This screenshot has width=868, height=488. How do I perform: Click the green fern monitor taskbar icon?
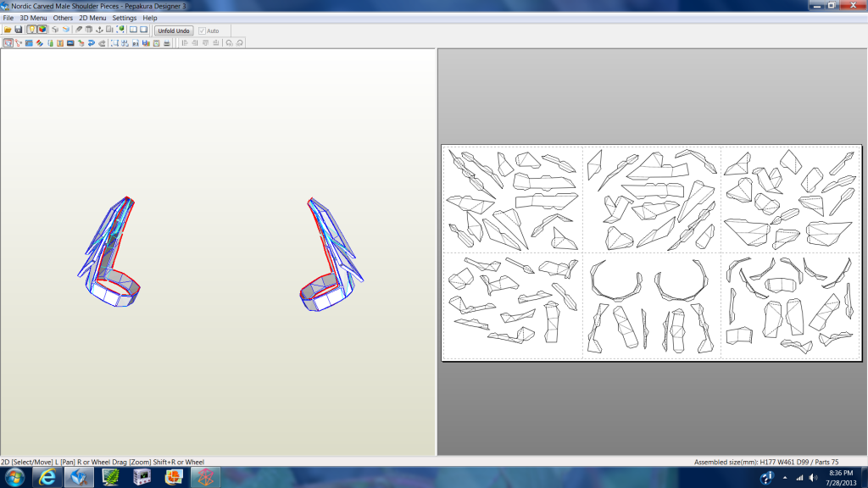[111, 477]
